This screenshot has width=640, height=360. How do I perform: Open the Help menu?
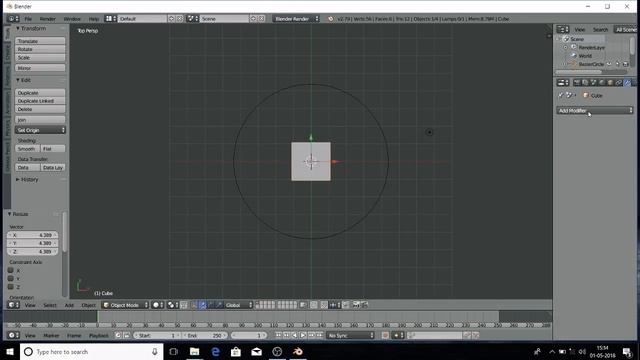tap(93, 19)
